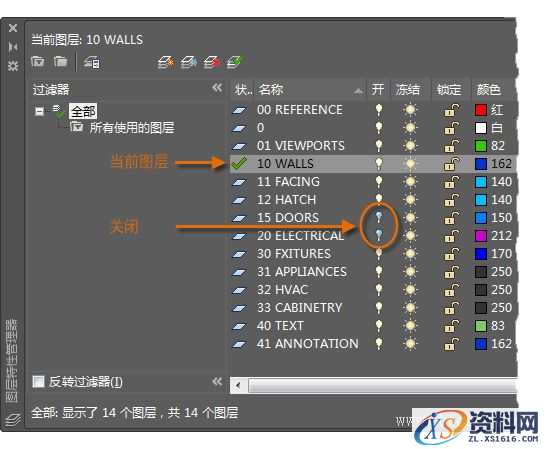This screenshot has height=449, width=546.
Task: Click freeze icon for 11 FACING
Action: (410, 182)
